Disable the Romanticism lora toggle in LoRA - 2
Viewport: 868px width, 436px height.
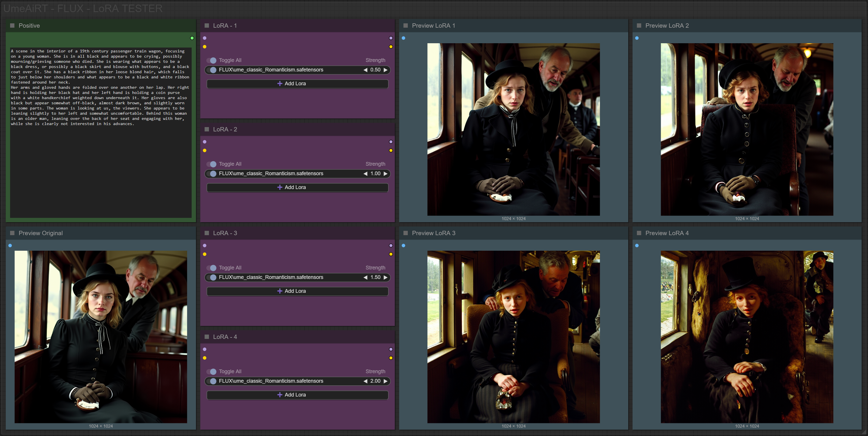click(212, 173)
